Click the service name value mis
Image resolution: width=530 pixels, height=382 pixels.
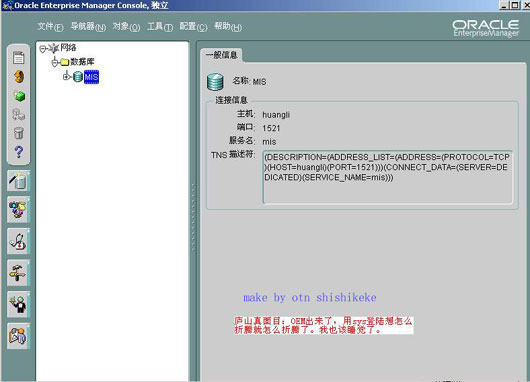(x=269, y=142)
